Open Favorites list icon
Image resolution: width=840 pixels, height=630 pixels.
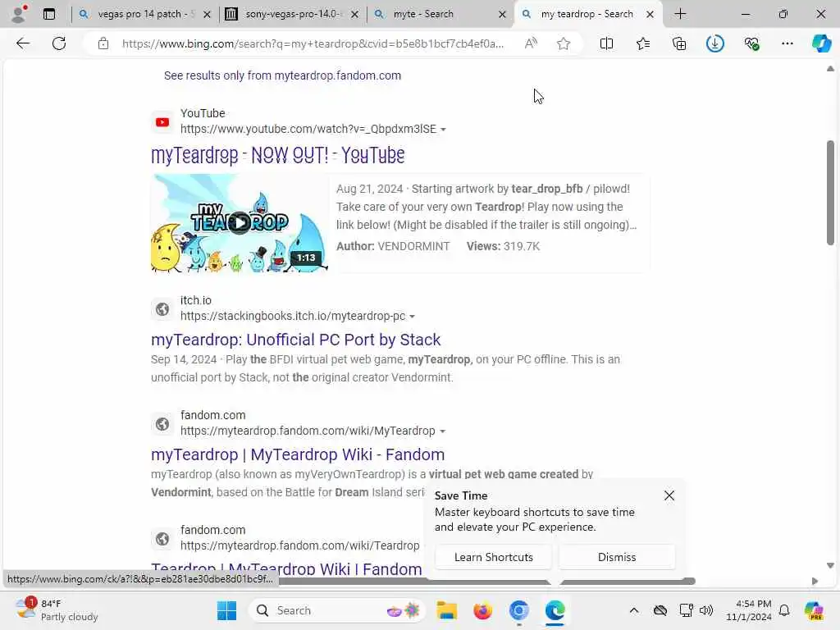click(x=643, y=43)
